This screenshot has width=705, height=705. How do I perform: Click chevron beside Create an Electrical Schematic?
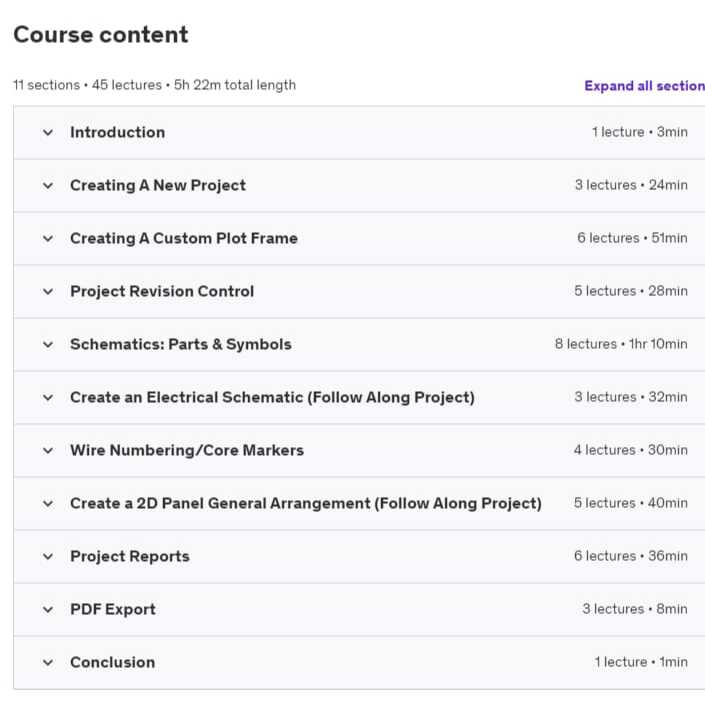click(x=48, y=397)
